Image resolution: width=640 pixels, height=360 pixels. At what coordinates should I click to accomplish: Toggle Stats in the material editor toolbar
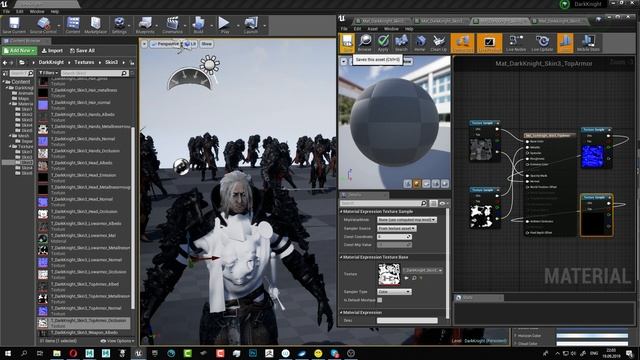click(565, 43)
